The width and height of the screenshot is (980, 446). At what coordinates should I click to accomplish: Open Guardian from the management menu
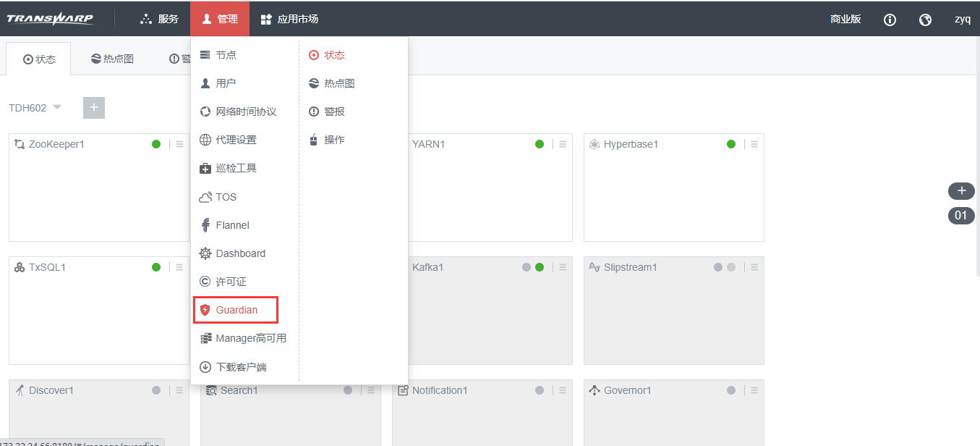pyautogui.click(x=236, y=310)
